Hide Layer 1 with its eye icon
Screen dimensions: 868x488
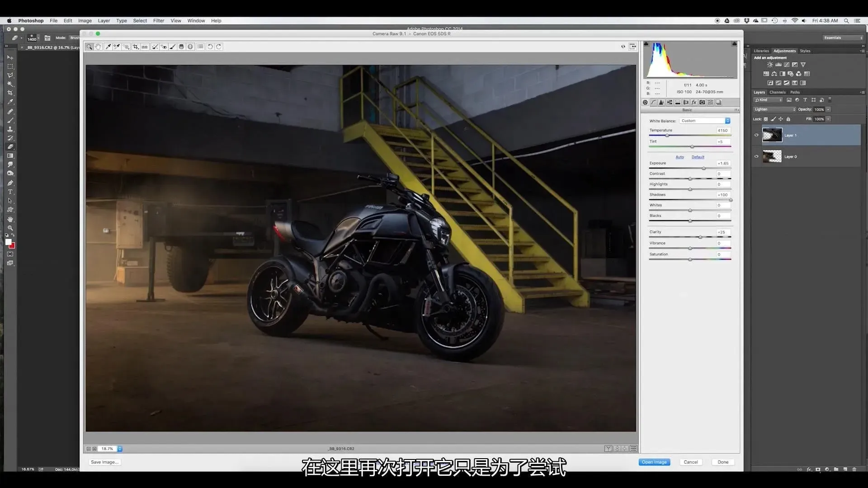point(756,135)
